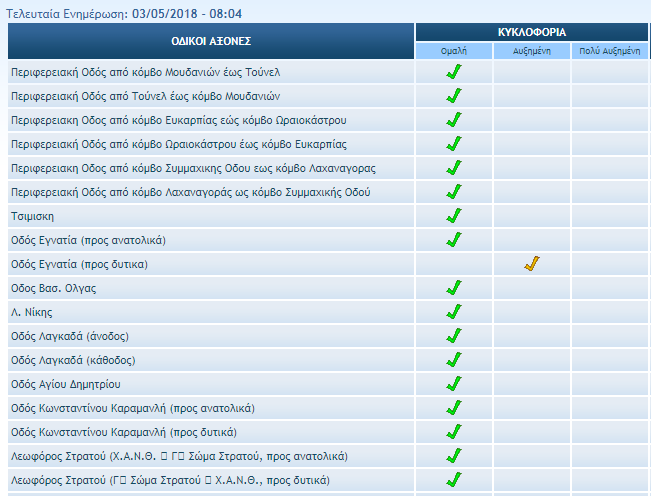Screen dimensions: 651x496
Task: Select the Ομαλή column header
Action: pyautogui.click(x=454, y=51)
